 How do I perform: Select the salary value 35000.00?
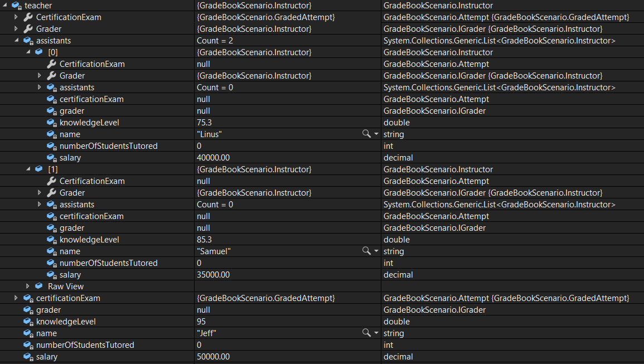tap(213, 275)
